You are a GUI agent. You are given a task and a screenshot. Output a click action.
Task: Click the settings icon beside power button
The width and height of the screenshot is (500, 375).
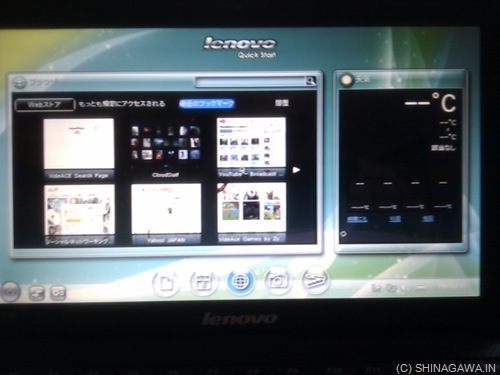(36, 293)
